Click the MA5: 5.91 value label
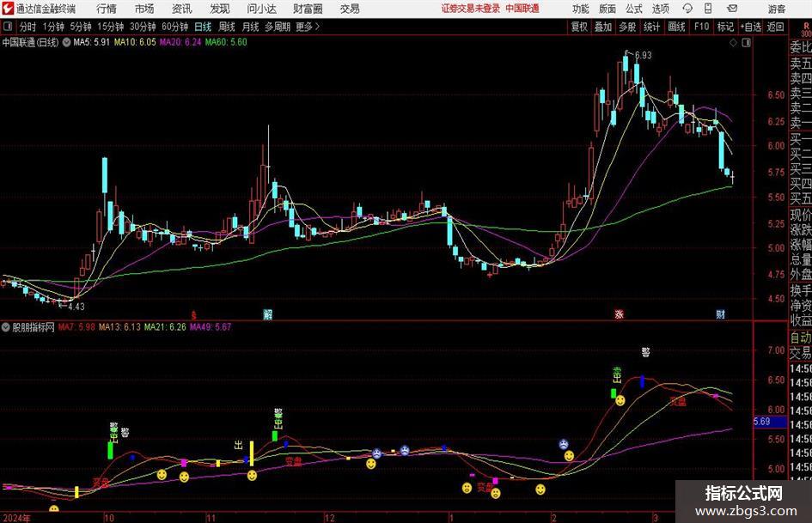 (91, 42)
